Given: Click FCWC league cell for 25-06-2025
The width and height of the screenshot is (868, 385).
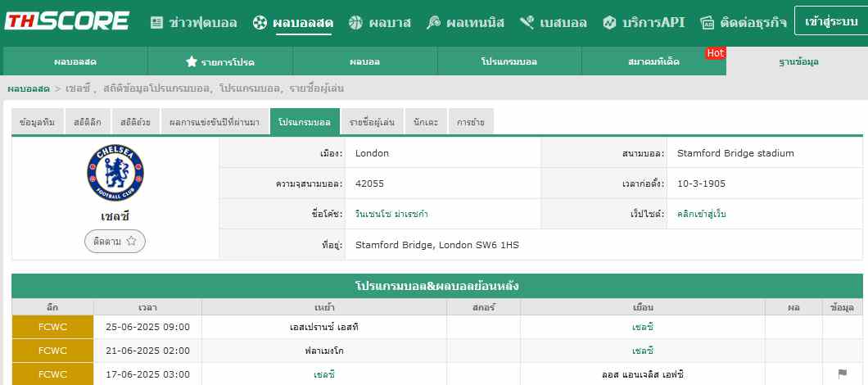Looking at the screenshot, I should tap(52, 327).
